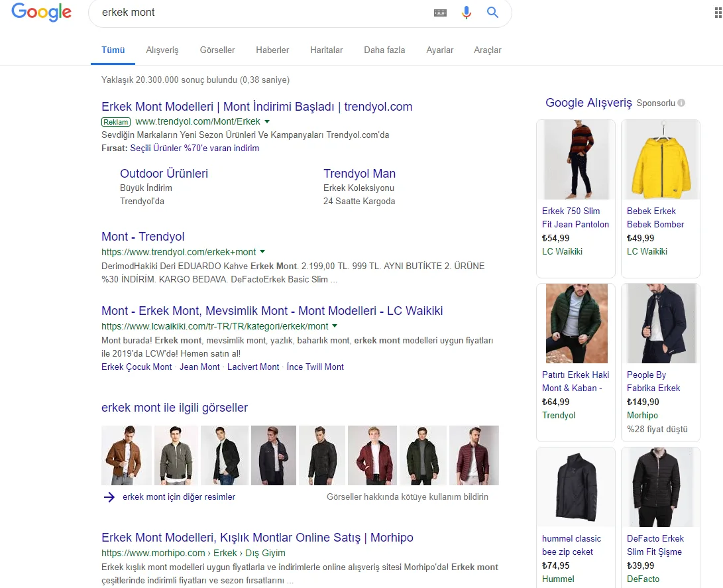Viewport: 723px width, 588px height.
Task: Follow the İnce Twill Mont sublink
Action: (x=315, y=367)
